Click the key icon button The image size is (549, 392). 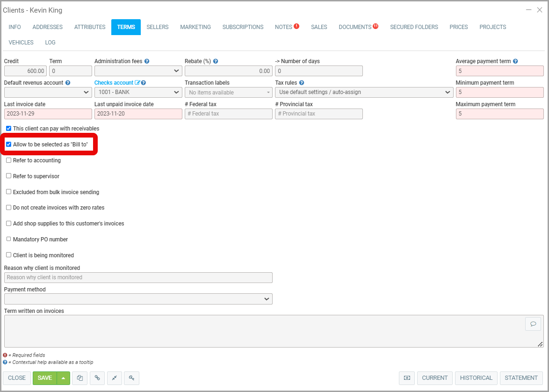[x=132, y=378]
